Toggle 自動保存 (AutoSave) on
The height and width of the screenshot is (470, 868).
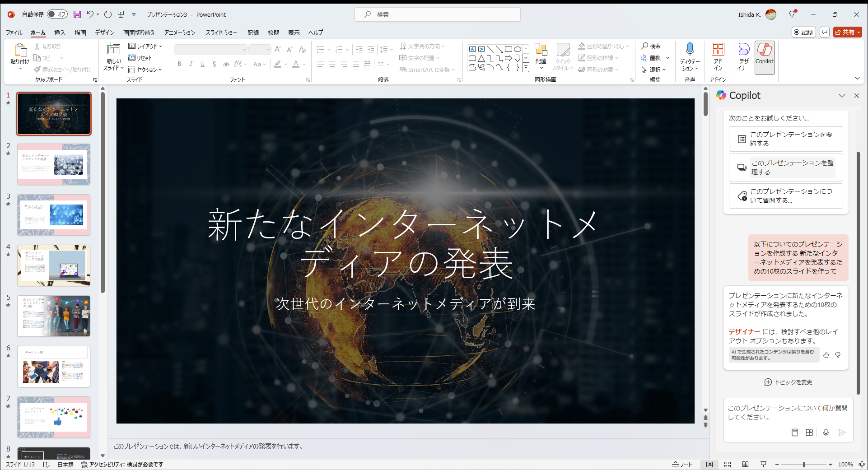tap(57, 14)
